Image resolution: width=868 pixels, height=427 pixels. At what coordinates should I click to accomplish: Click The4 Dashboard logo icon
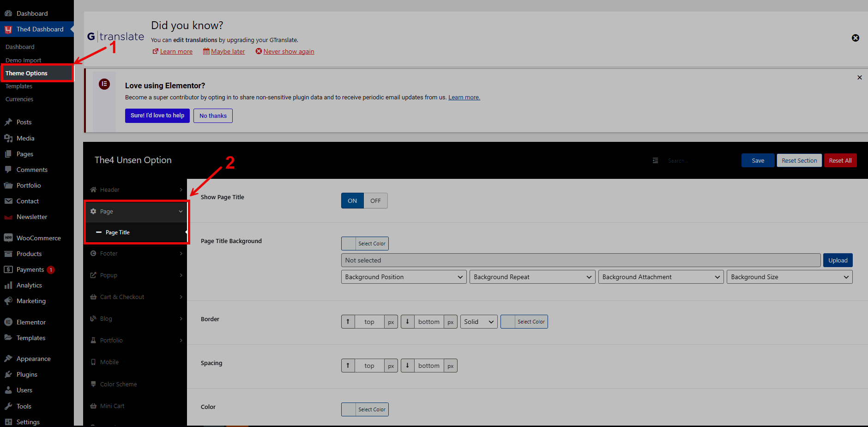(x=8, y=29)
